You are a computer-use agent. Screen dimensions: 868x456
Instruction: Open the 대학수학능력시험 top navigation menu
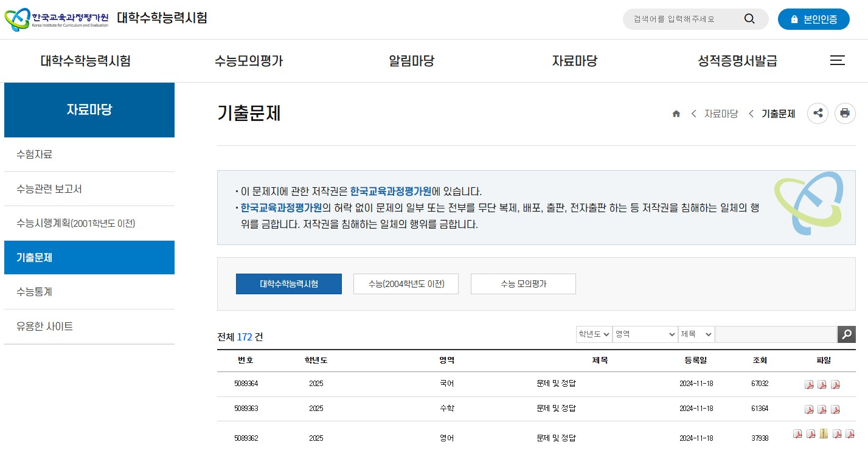pos(86,61)
